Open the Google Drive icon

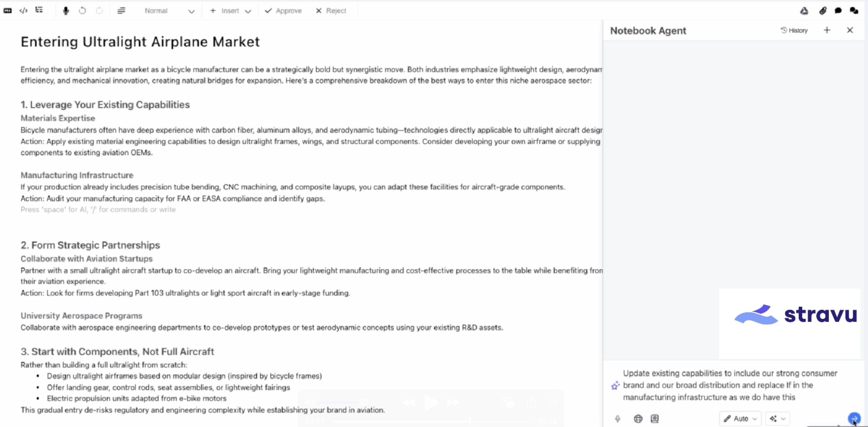pyautogui.click(x=804, y=11)
